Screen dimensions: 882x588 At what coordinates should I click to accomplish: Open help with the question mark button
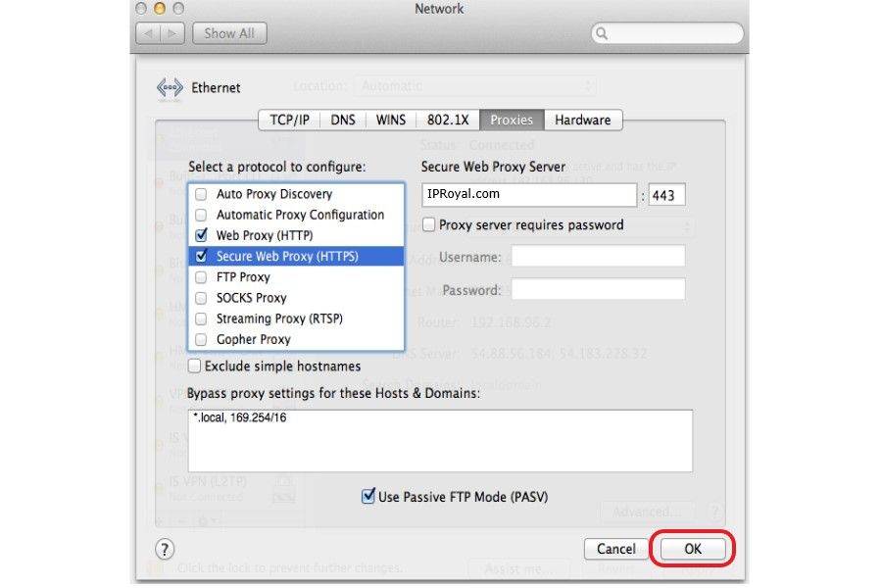tap(165, 549)
